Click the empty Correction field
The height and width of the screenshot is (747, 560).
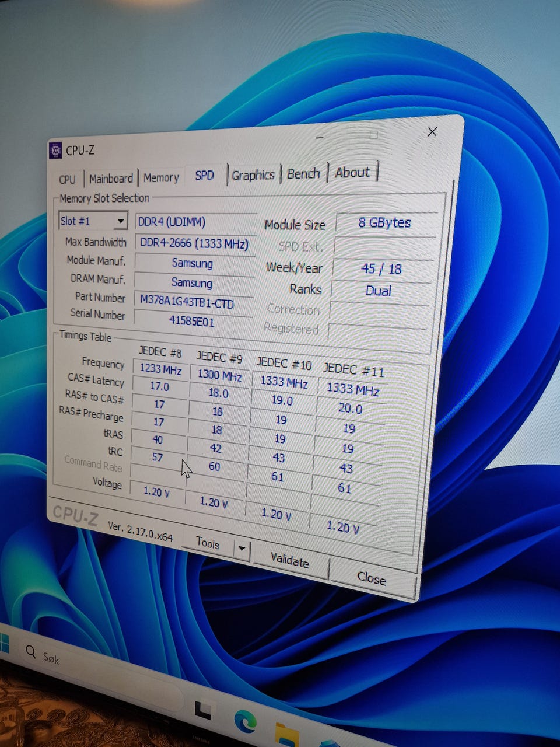tap(379, 311)
